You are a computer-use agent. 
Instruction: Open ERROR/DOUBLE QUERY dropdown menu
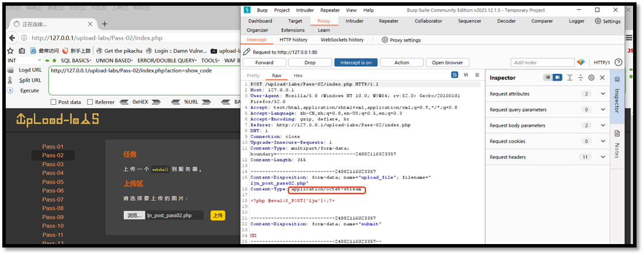click(x=167, y=61)
